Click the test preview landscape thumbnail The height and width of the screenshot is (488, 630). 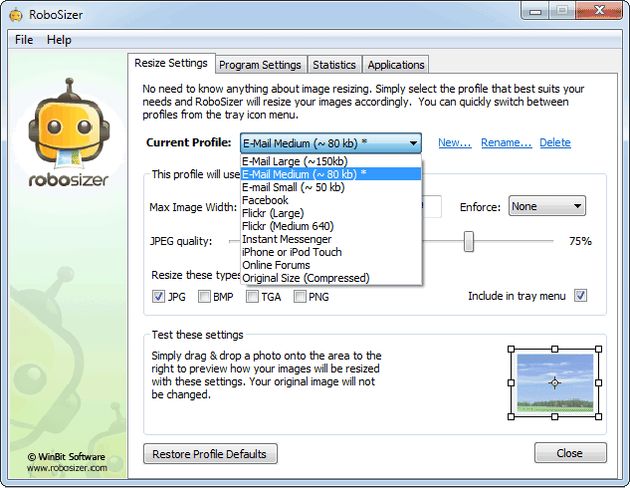(555, 383)
